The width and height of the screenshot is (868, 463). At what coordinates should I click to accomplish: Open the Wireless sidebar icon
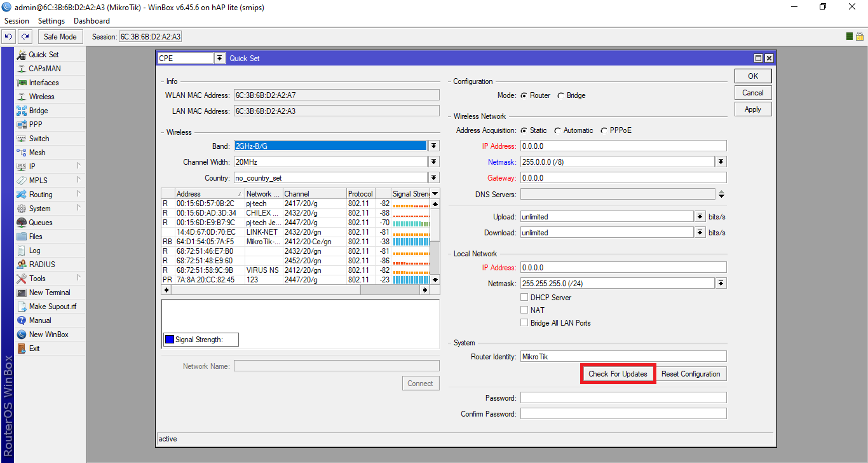tap(22, 97)
